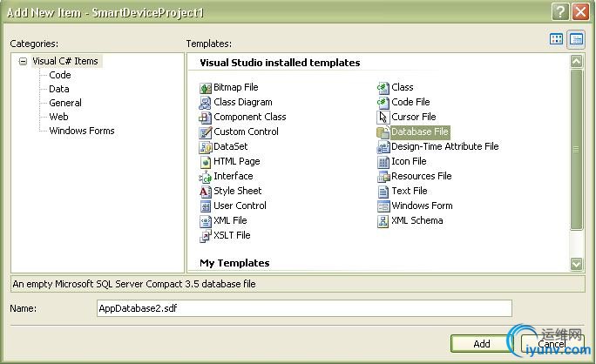Click the Cancel button

tap(552, 344)
